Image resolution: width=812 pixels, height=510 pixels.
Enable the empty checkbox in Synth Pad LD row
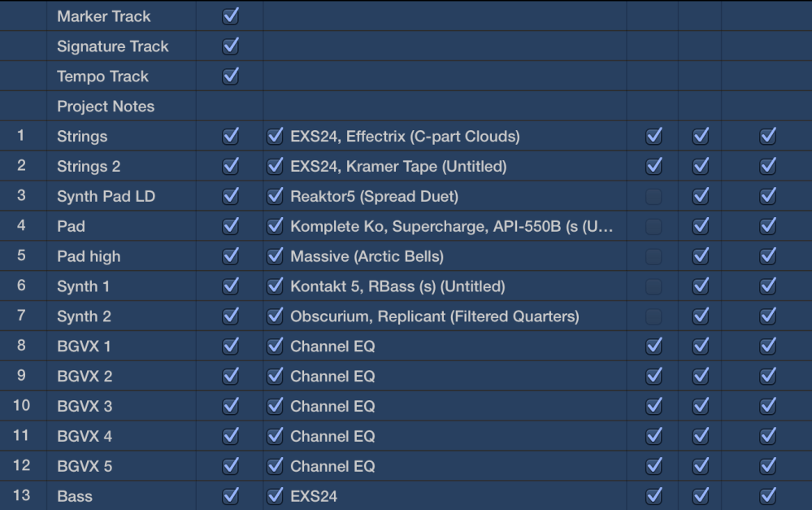pyautogui.click(x=654, y=197)
